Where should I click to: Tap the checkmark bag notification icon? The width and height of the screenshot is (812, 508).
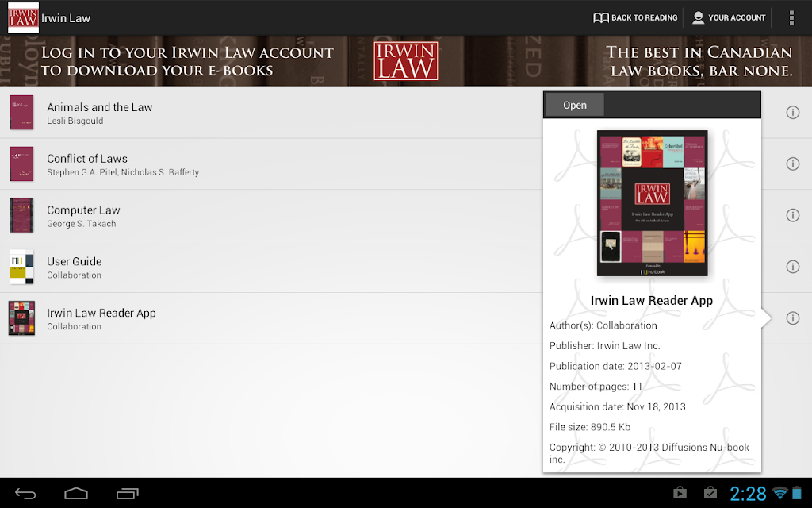pyautogui.click(x=710, y=493)
